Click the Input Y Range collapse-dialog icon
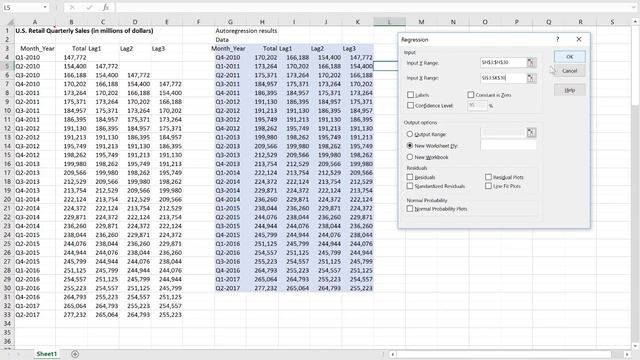This screenshot has height=360, width=640. (x=531, y=62)
